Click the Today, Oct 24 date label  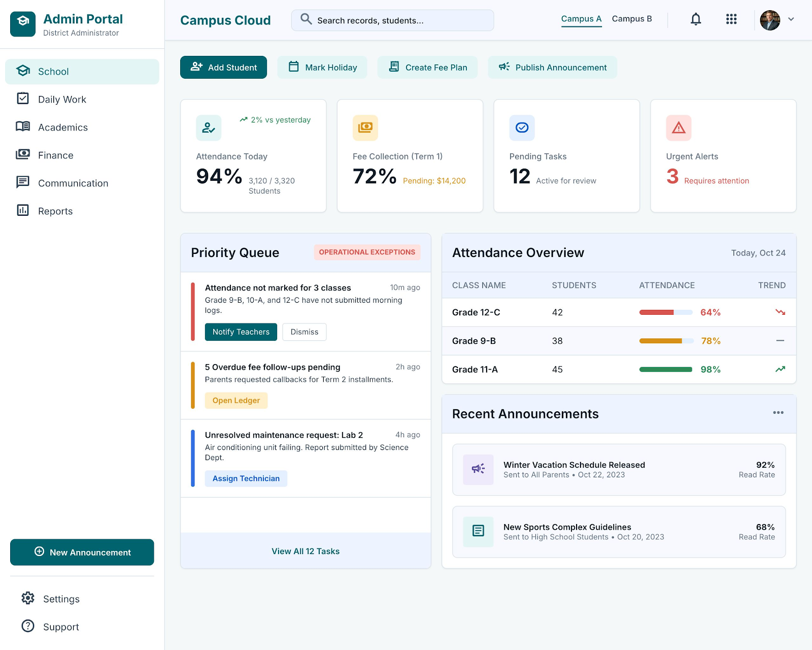[x=758, y=253]
